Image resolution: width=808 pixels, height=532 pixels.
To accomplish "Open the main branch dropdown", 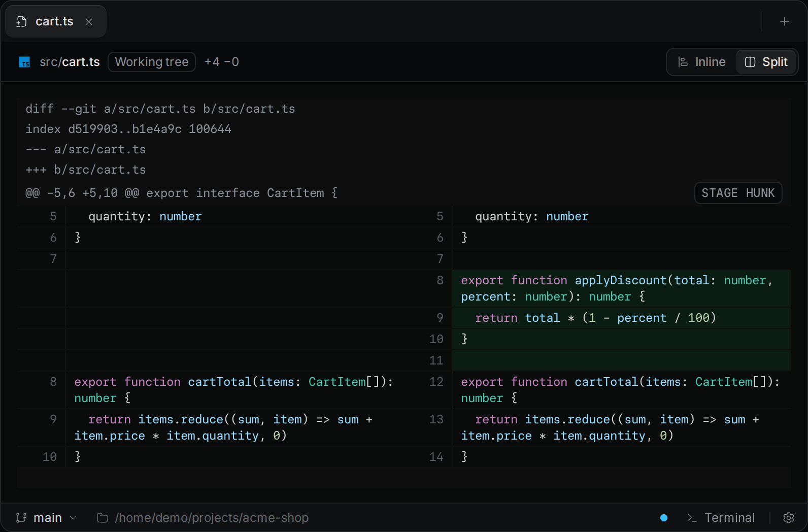I will [46, 518].
